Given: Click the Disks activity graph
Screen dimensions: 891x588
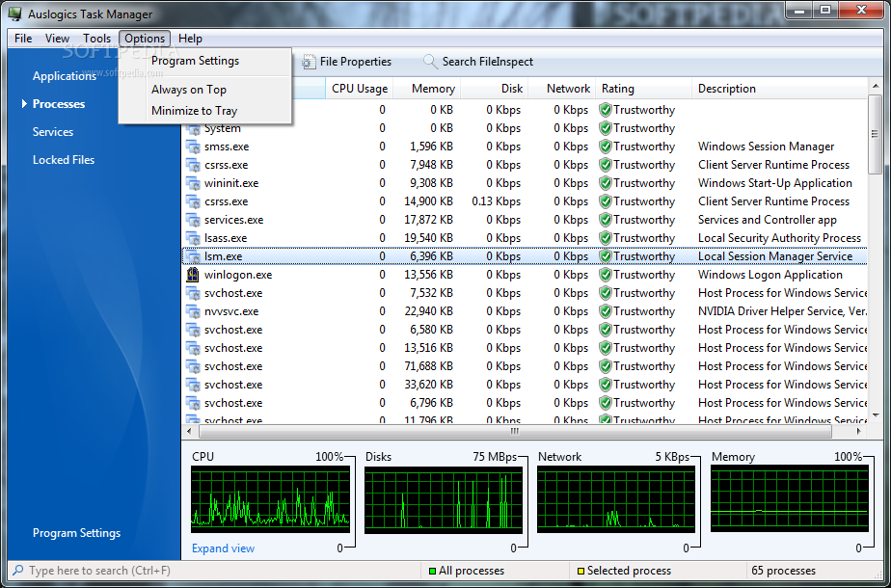Looking at the screenshot, I should 444,499.
